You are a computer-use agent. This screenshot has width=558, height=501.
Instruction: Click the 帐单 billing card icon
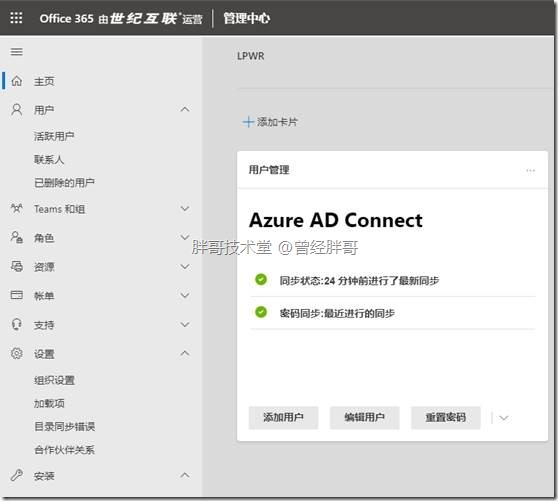[17, 295]
